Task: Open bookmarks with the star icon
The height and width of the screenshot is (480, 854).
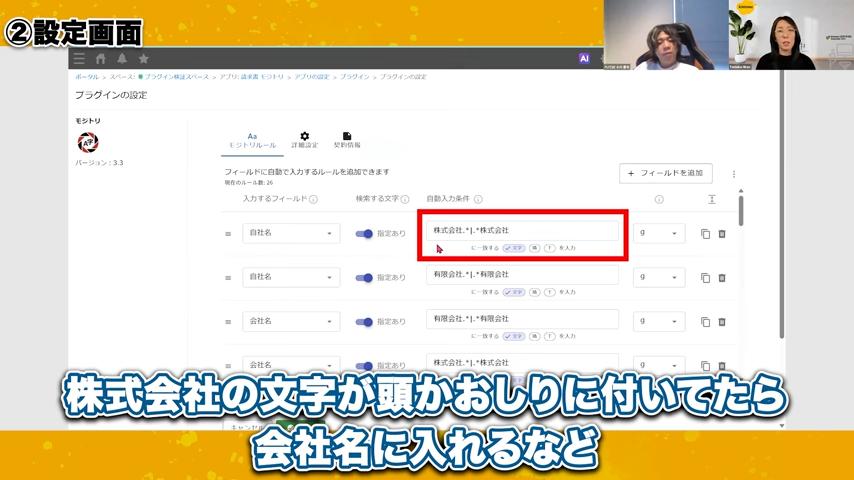Action: [143, 59]
